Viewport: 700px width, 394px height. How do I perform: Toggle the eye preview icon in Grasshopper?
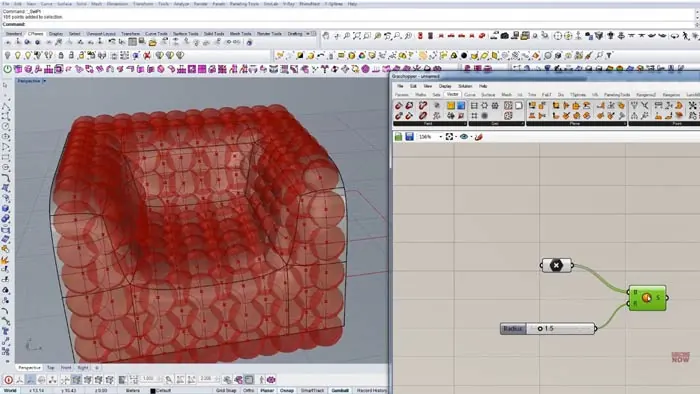[x=464, y=137]
